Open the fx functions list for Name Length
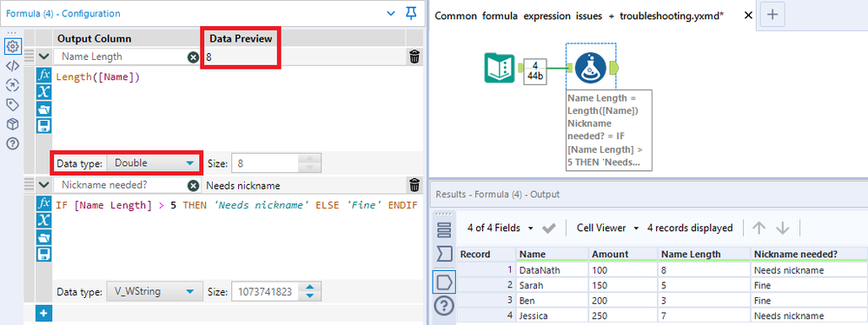Screen dimensions: 868x325 43,76
